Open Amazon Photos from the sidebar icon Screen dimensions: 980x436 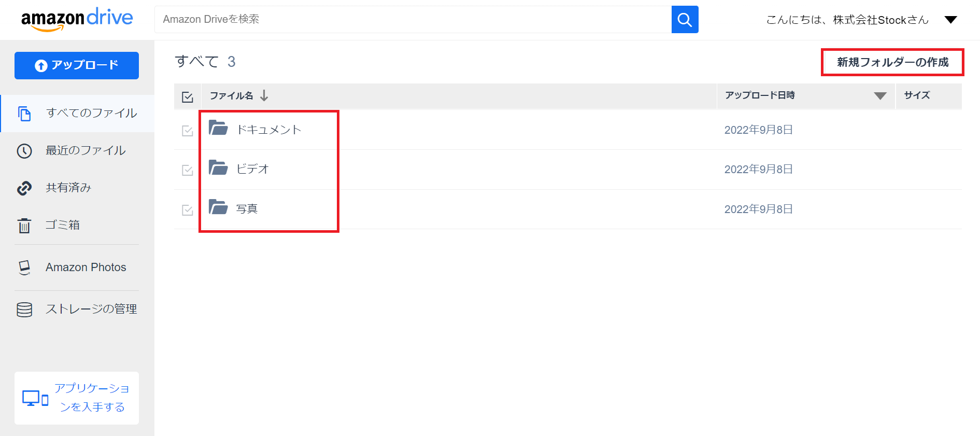click(24, 266)
